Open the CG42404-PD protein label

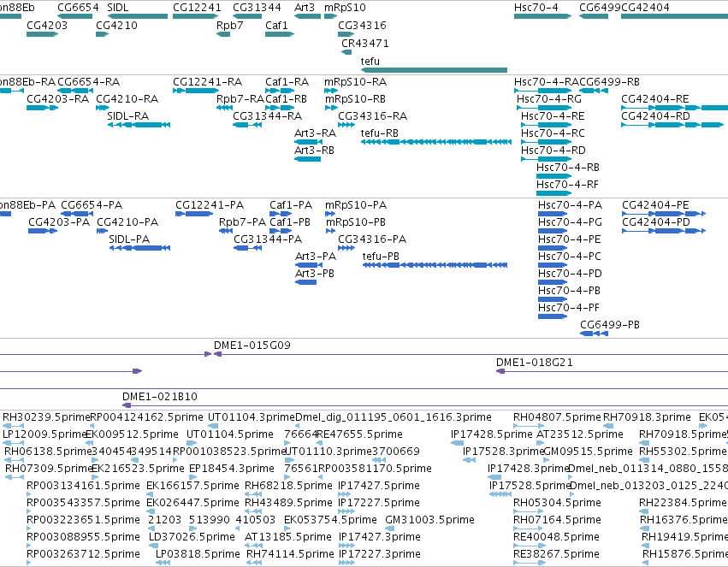(656, 222)
